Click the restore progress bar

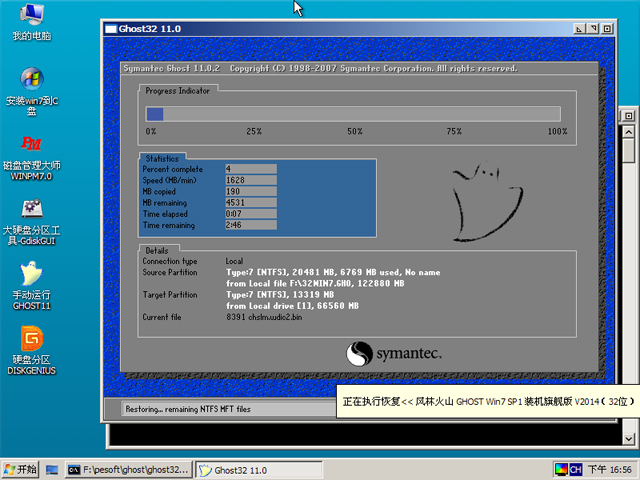pos(353,114)
